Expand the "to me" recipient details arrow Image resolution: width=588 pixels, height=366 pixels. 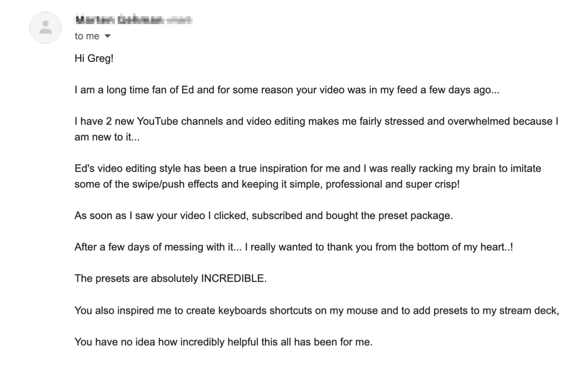(107, 36)
